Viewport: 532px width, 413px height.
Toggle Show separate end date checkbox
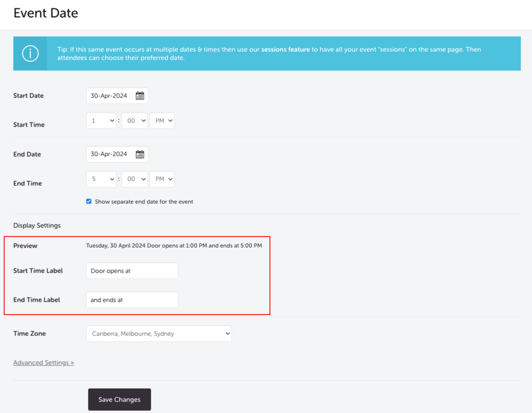point(89,201)
